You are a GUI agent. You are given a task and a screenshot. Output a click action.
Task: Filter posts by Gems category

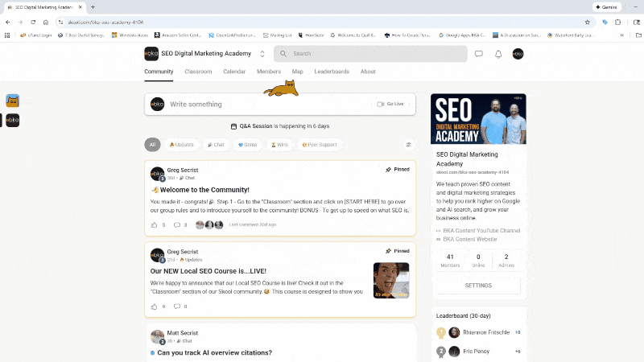[248, 145]
